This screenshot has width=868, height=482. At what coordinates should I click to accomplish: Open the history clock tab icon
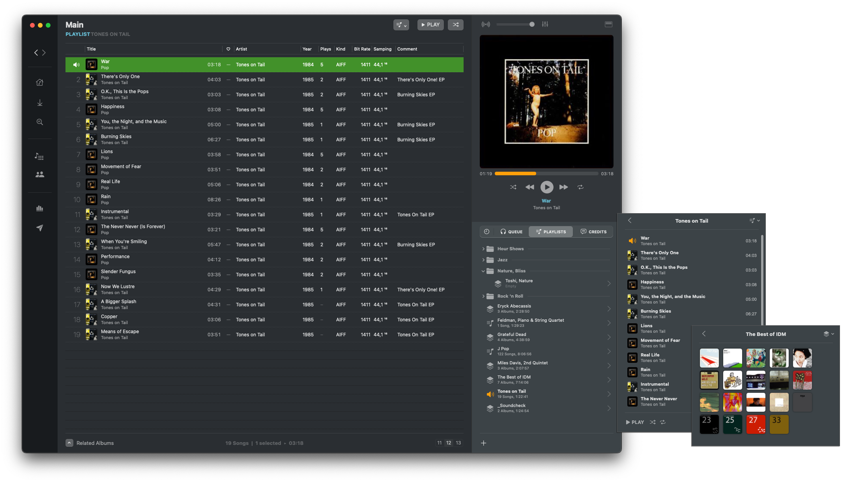coord(486,232)
